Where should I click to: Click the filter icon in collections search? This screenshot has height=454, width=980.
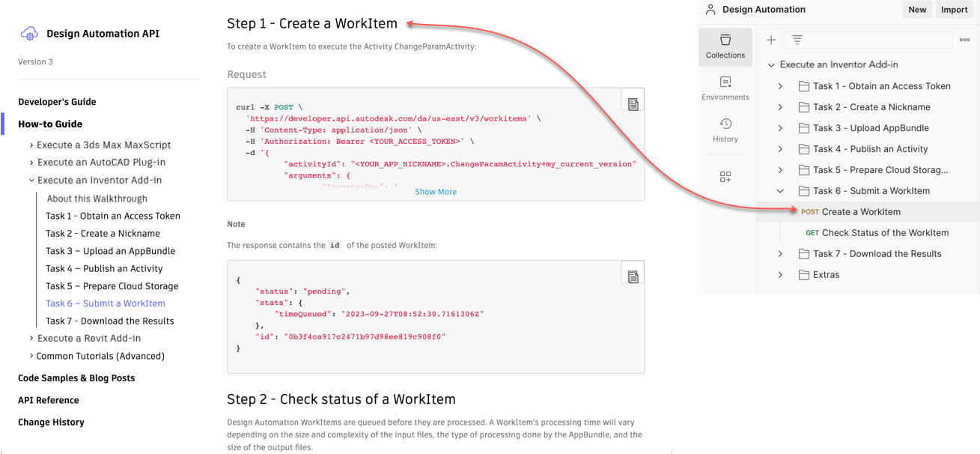(x=797, y=40)
